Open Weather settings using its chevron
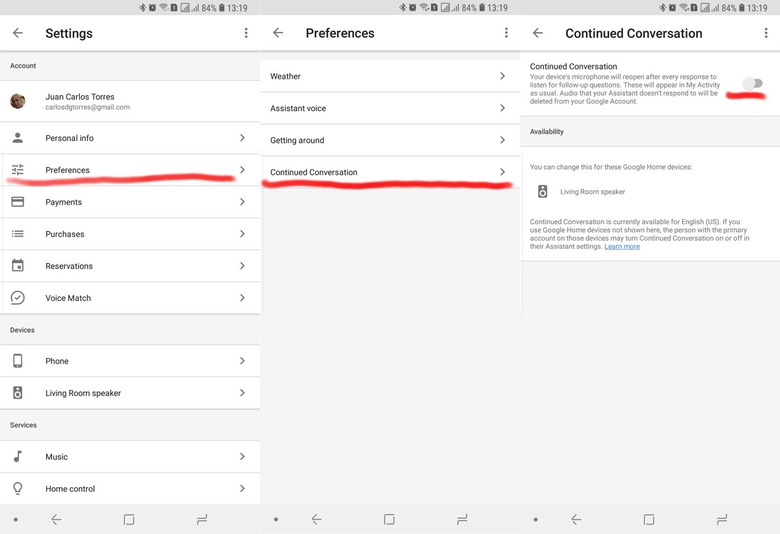Screen dimensions: 780x534 click(x=502, y=76)
